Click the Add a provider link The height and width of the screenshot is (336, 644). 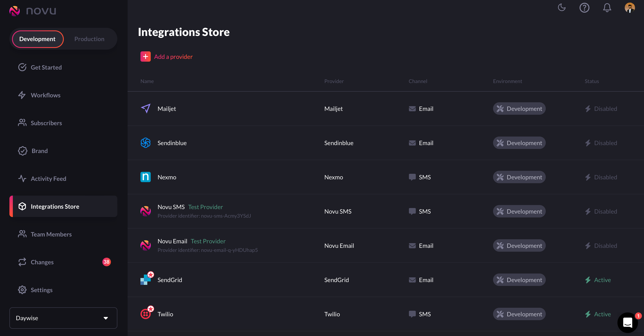pyautogui.click(x=173, y=57)
